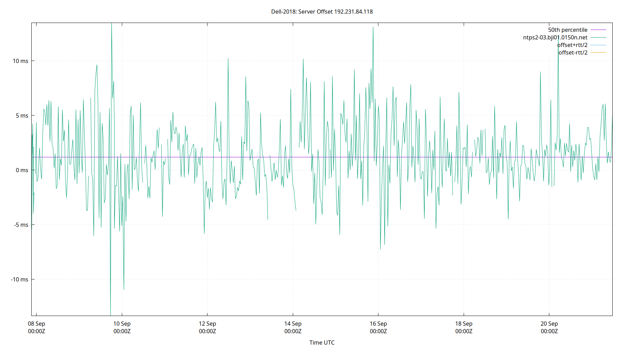Image resolution: width=644 pixels, height=348 pixels.
Task: Click the yellow offset-rtt/2 legend line sample
Action: pos(598,53)
